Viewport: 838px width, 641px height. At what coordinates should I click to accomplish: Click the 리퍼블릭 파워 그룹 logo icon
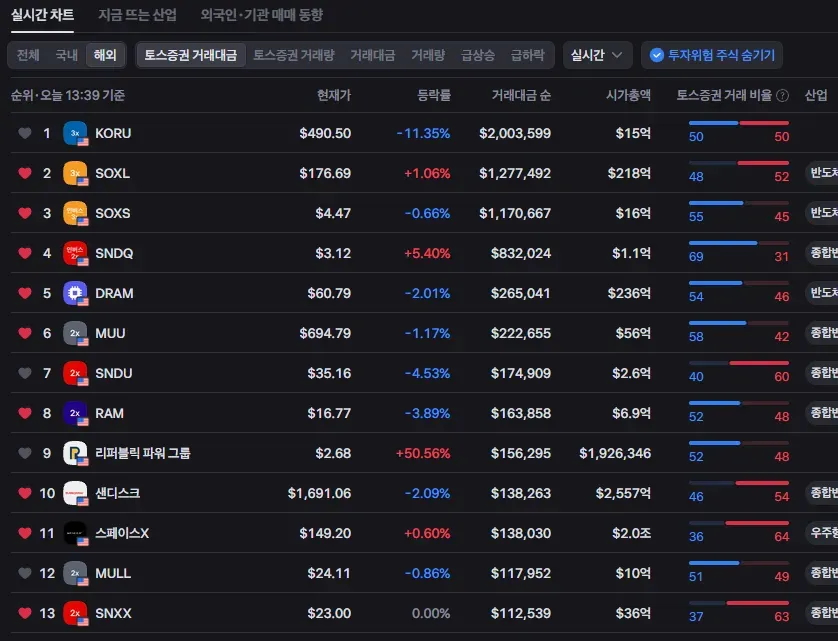click(x=75, y=453)
